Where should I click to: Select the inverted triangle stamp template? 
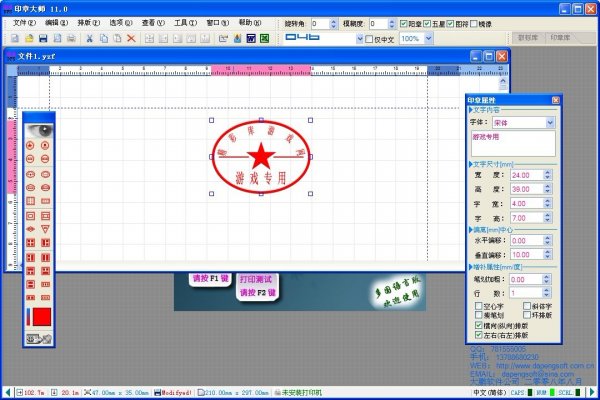45,229
